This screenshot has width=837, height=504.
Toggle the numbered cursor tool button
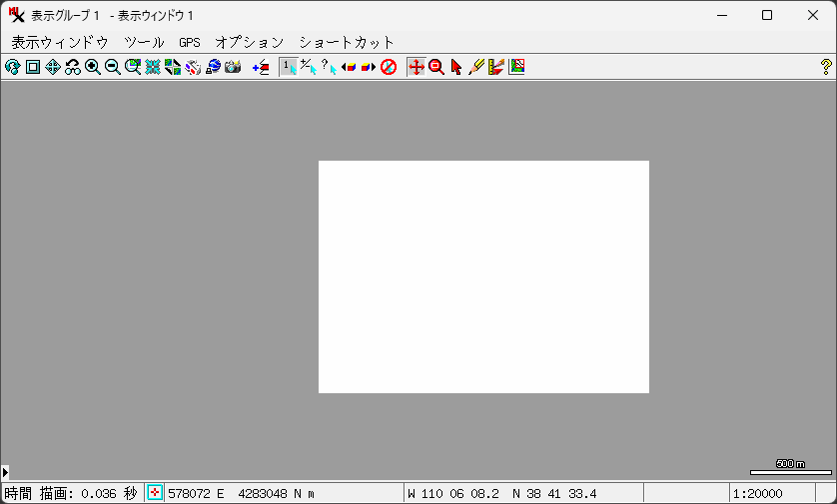(x=288, y=67)
